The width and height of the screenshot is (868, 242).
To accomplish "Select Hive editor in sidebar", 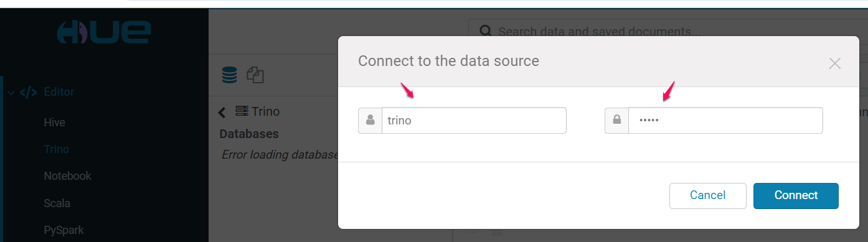I will [x=55, y=123].
